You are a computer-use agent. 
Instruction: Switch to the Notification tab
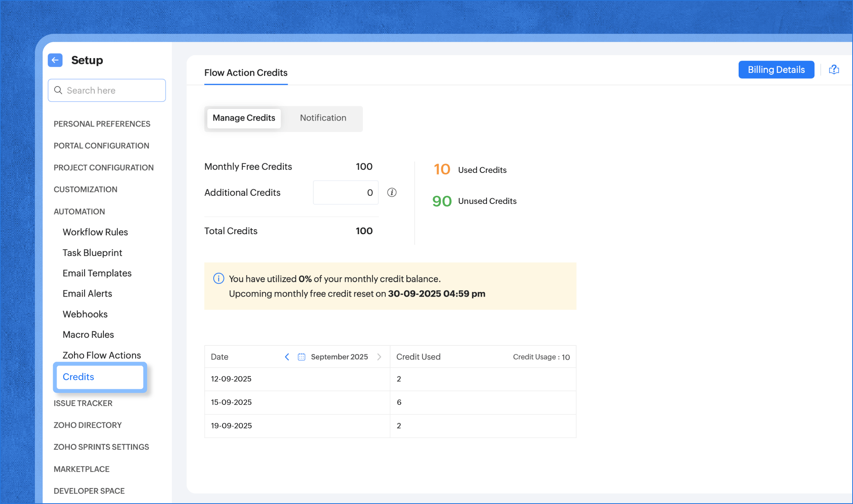(x=323, y=118)
